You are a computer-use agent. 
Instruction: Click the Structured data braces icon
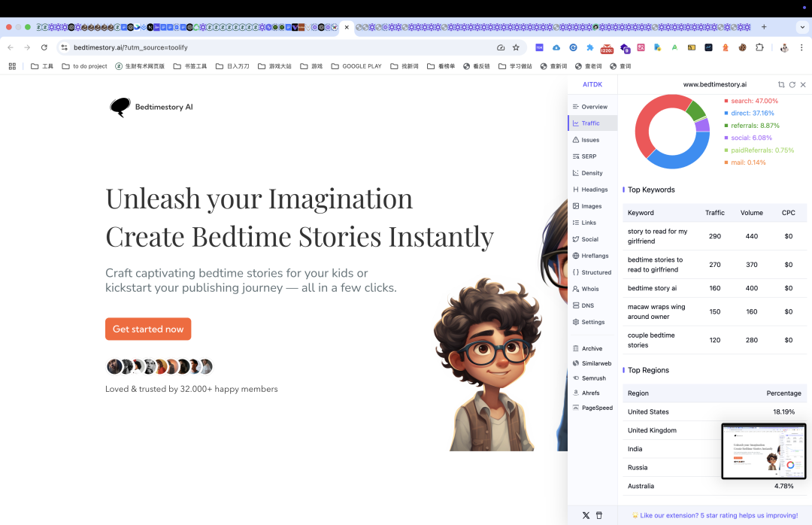(576, 272)
